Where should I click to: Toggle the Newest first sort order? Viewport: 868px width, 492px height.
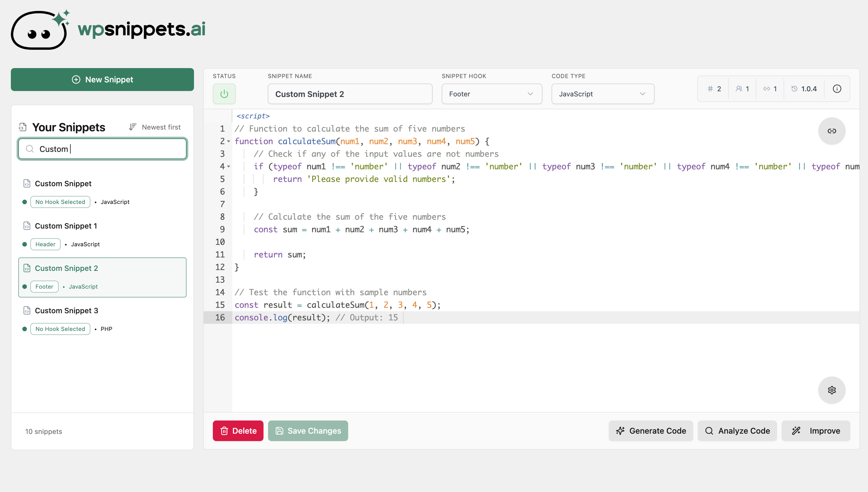pos(155,127)
